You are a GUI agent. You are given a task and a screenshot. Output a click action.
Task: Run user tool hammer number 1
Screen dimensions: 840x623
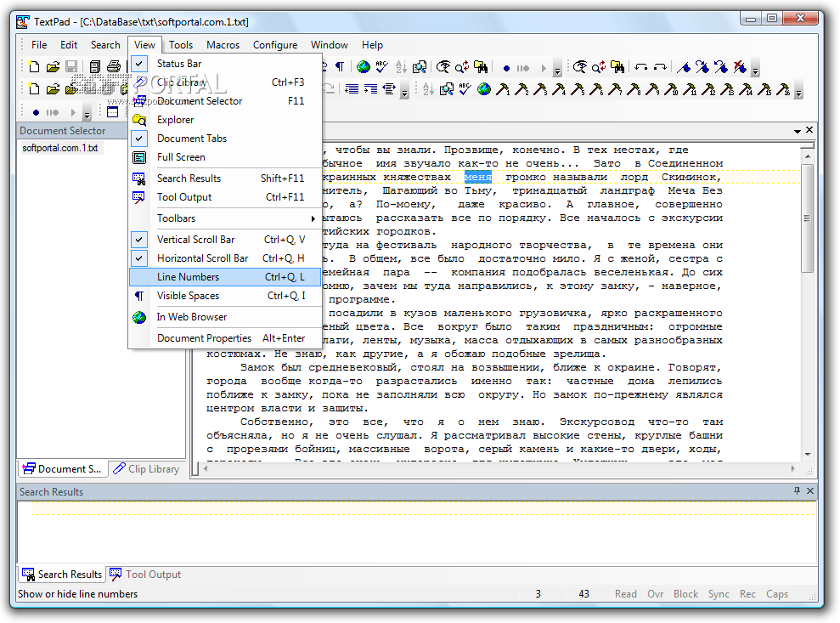pyautogui.click(x=503, y=89)
